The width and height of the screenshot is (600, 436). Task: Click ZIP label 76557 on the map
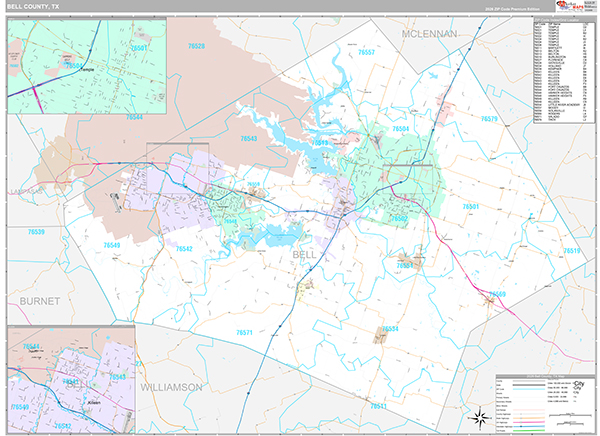click(366, 52)
